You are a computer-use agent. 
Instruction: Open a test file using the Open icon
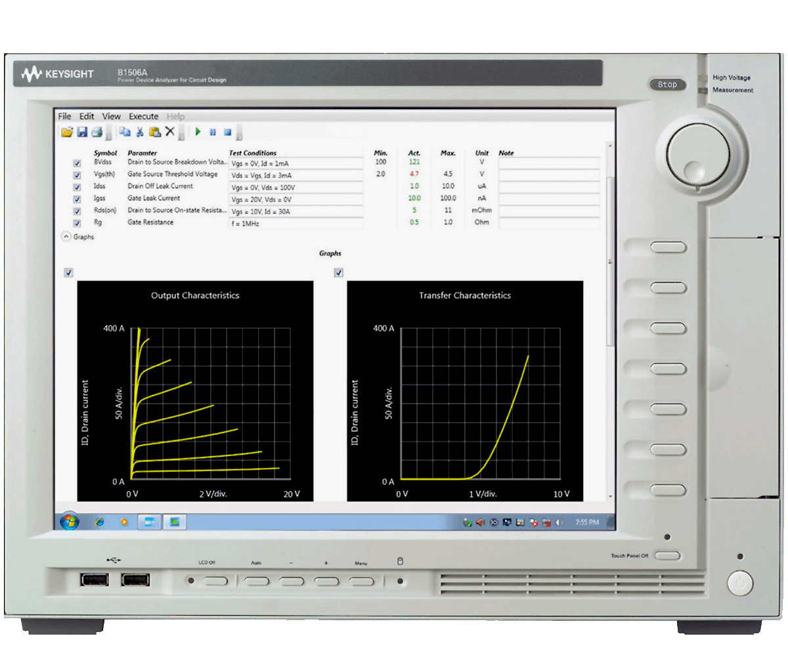click(x=68, y=131)
